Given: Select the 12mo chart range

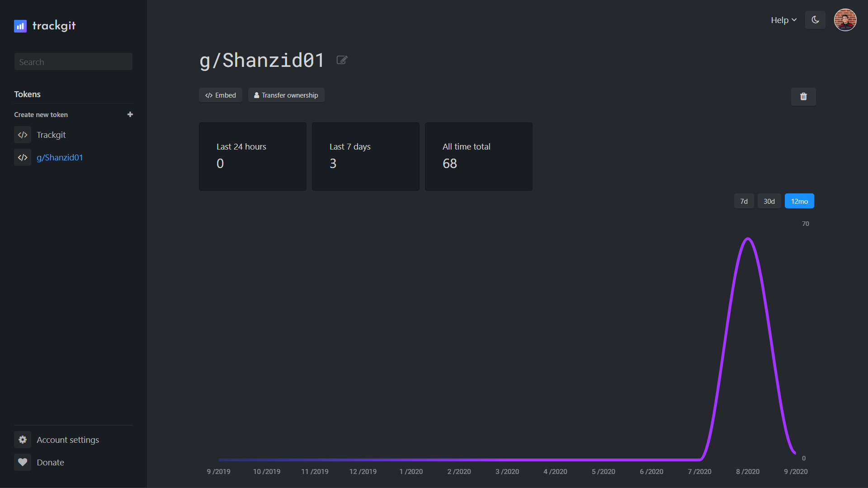Looking at the screenshot, I should (799, 202).
